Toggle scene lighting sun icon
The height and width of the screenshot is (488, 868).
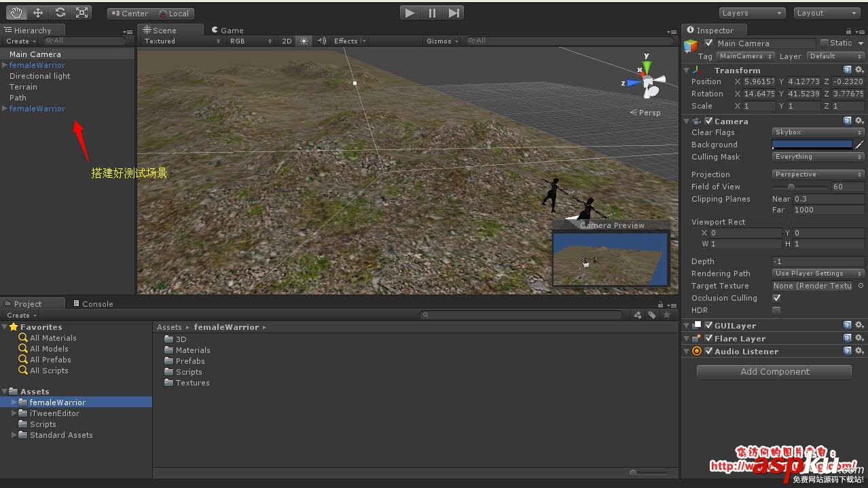tap(304, 41)
